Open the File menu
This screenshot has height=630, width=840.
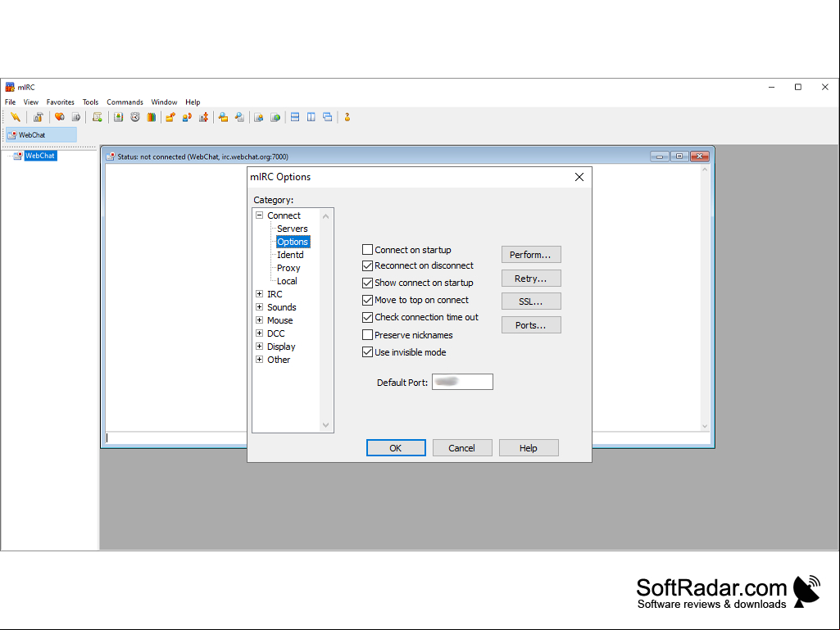tap(10, 102)
